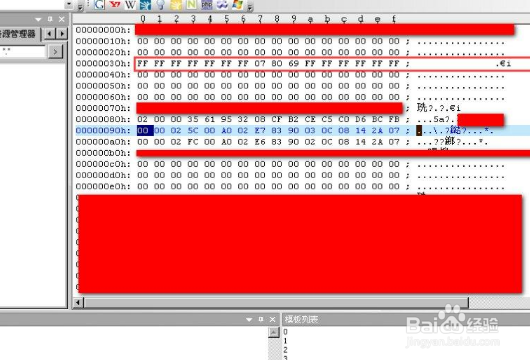Open toolbar options after the Windows flag icon

pos(250,6)
